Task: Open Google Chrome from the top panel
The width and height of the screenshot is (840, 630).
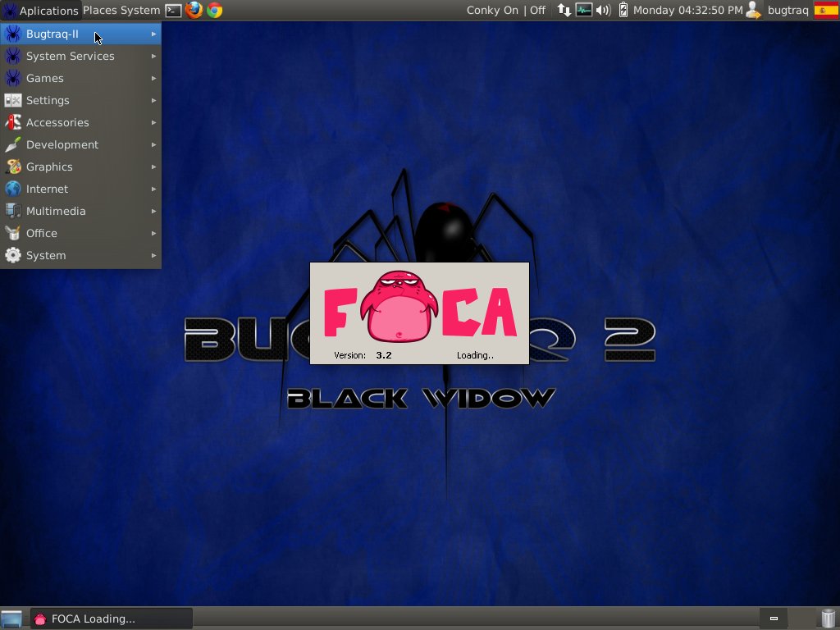Action: 215,10
